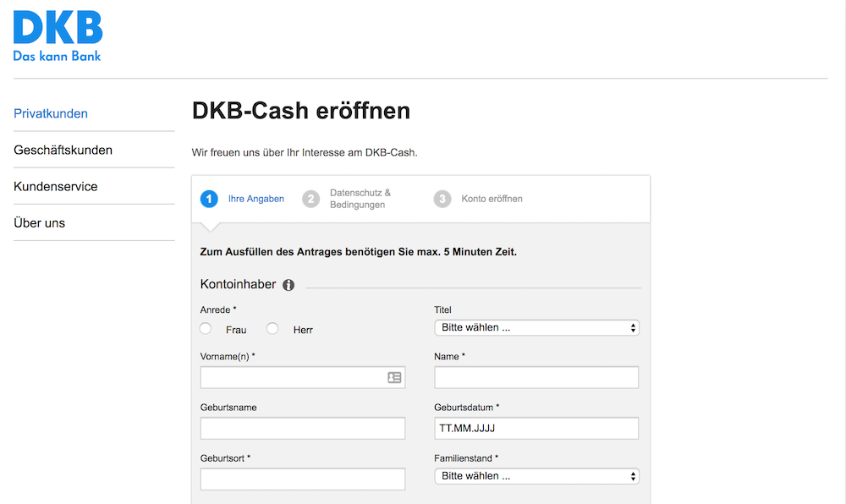Click the DKB logo
Screen dimensions: 846x504
click(x=58, y=36)
